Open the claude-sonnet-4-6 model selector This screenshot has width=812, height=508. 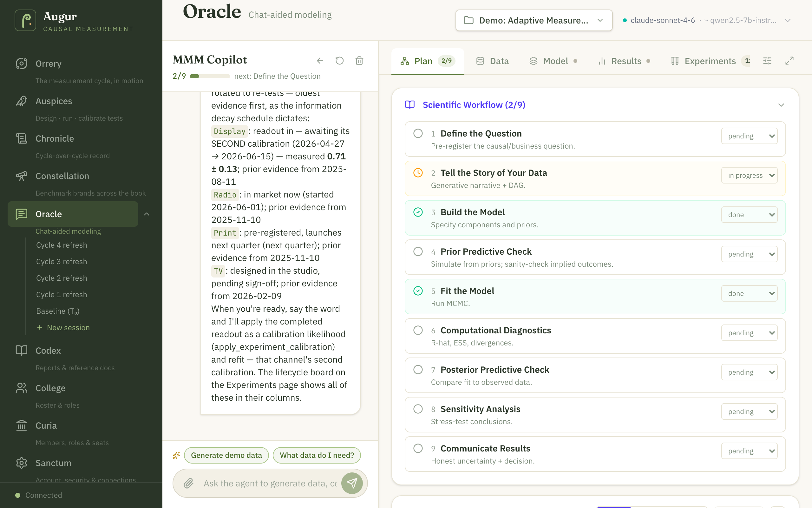click(x=707, y=21)
